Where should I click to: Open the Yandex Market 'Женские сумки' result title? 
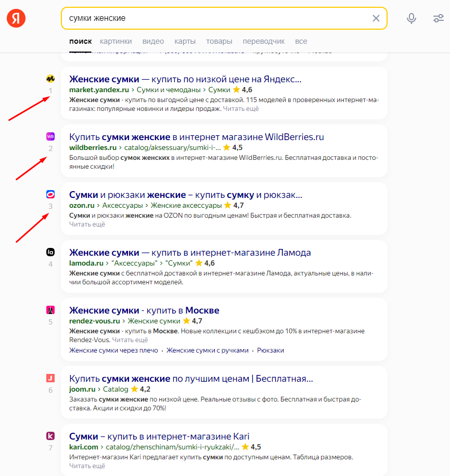pyautogui.click(x=185, y=79)
